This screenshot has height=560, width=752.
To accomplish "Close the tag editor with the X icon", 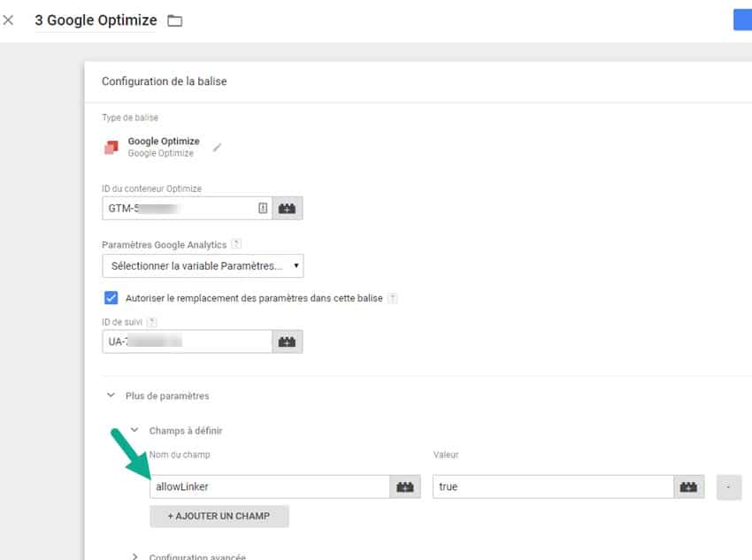I will tap(8, 20).
